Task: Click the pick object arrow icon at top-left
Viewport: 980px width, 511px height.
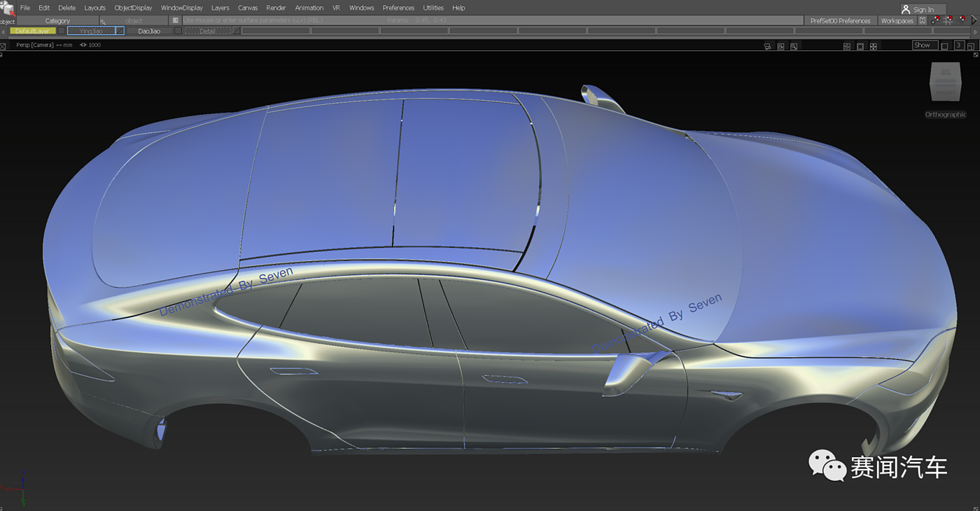Action: click(7, 8)
